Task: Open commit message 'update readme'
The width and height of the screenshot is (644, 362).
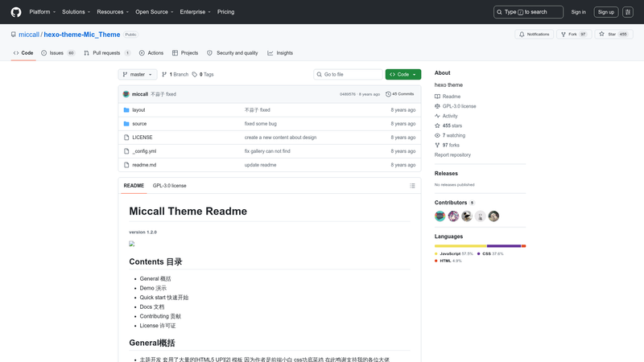Action: click(260, 165)
